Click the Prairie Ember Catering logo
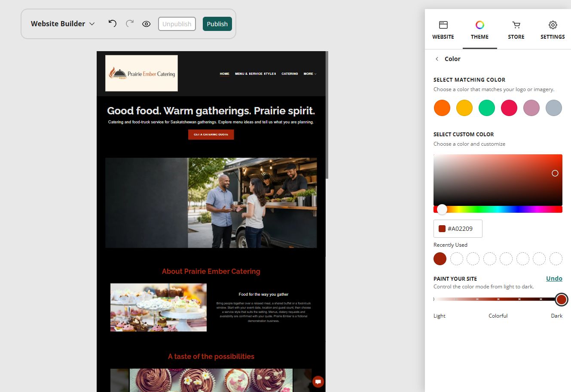Image resolution: width=571 pixels, height=392 pixels. [x=141, y=73]
